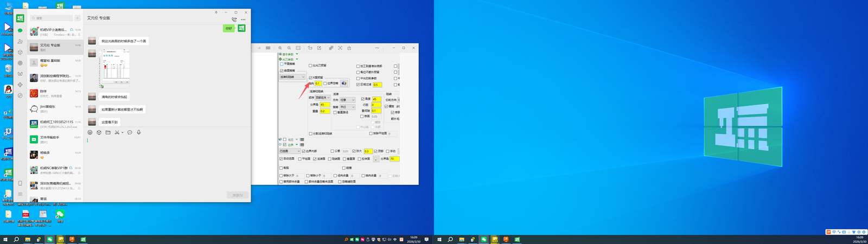868x244 pixels.
Task: Click the voice input microphone icon
Action: point(139,132)
